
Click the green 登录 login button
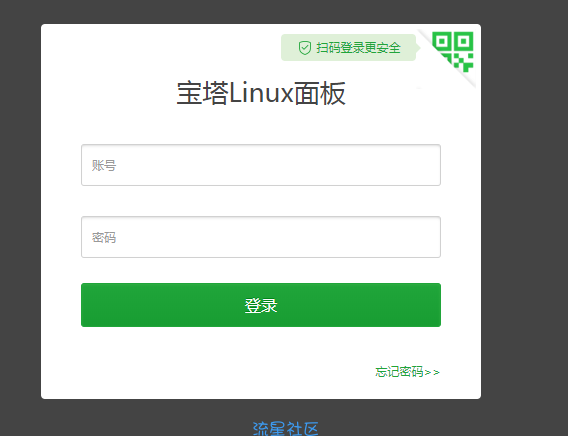(x=261, y=305)
